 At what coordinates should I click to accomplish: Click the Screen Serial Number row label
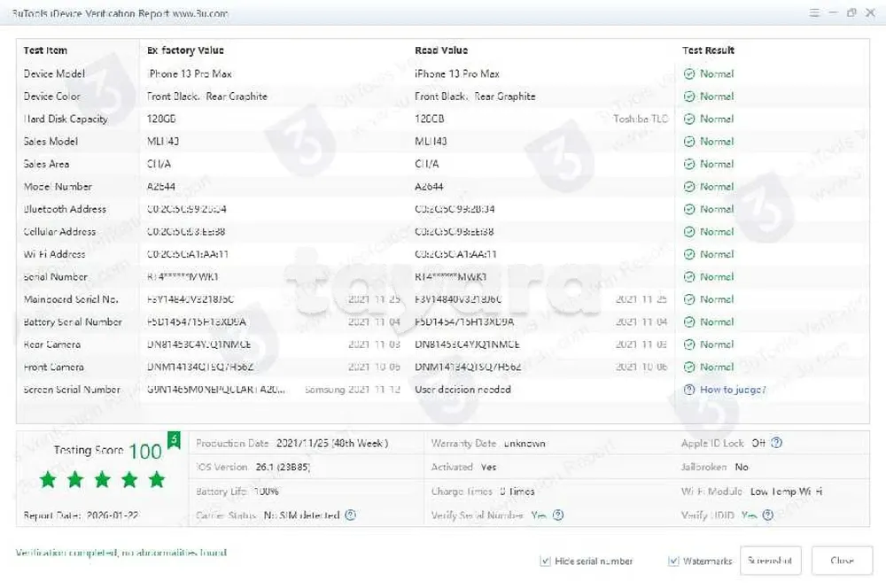point(72,390)
